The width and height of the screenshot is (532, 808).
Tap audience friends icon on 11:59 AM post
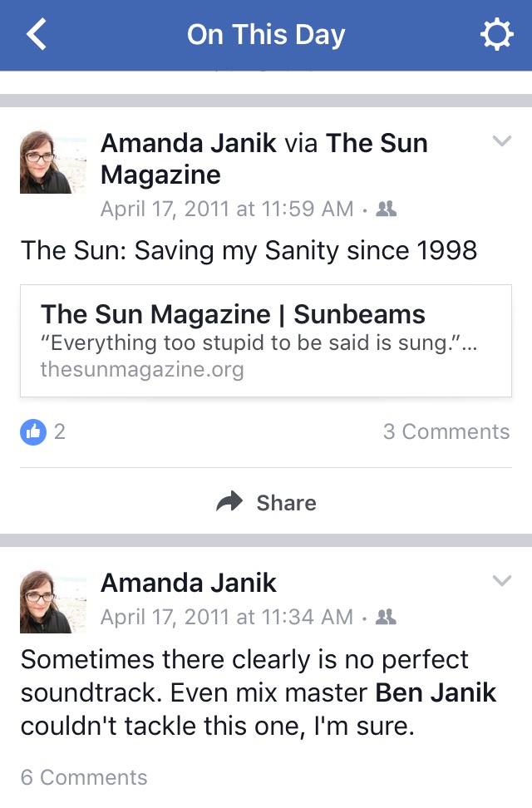(x=386, y=209)
